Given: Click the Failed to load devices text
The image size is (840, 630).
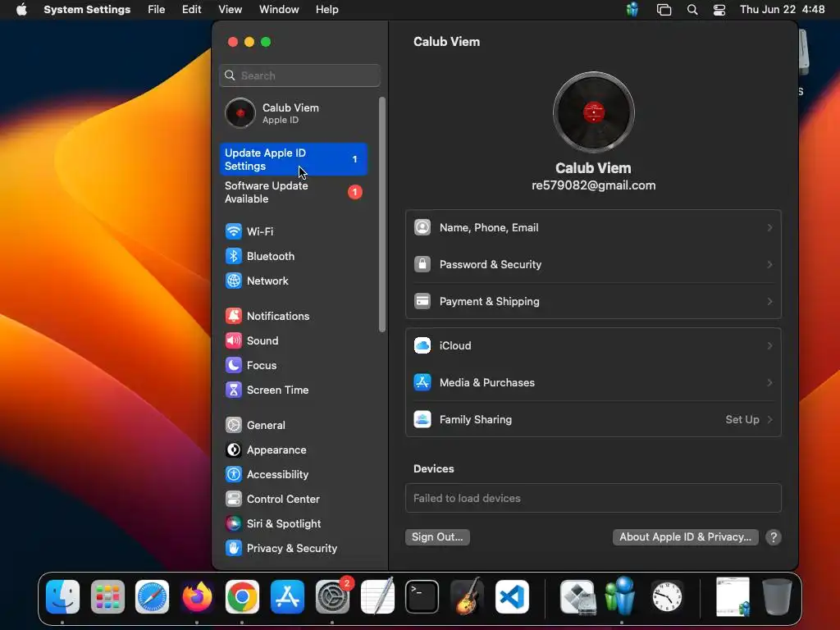Looking at the screenshot, I should 467,498.
